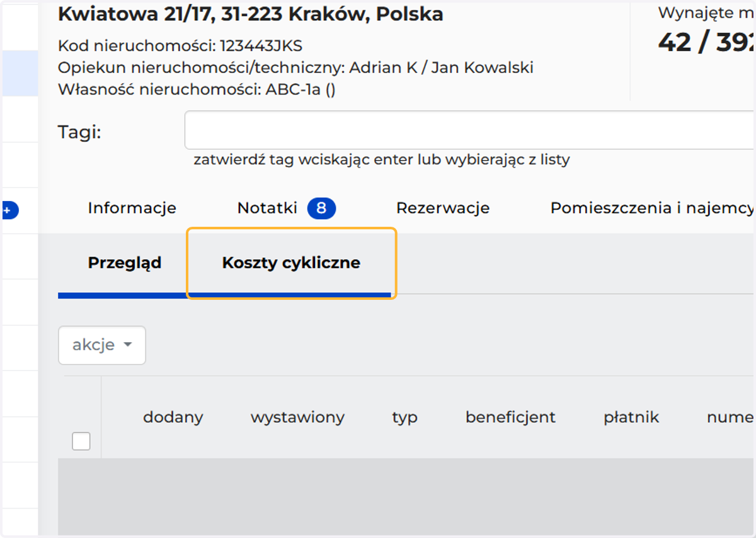Click the address heading Kwiatowa 21/17

tap(250, 14)
